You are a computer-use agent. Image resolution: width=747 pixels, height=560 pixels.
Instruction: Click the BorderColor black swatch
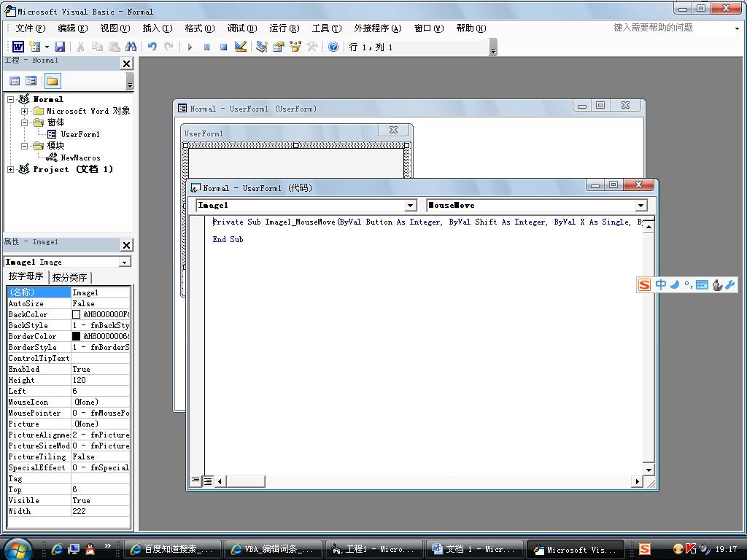76,336
